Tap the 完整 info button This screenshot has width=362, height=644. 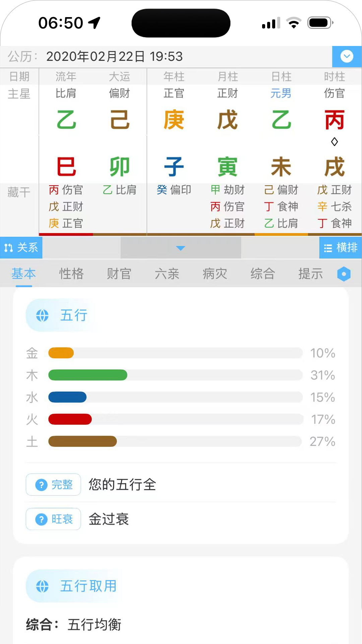pyautogui.click(x=54, y=485)
